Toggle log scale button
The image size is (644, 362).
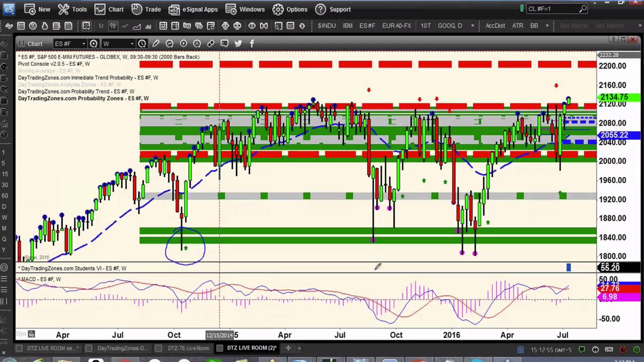[x=187, y=26]
